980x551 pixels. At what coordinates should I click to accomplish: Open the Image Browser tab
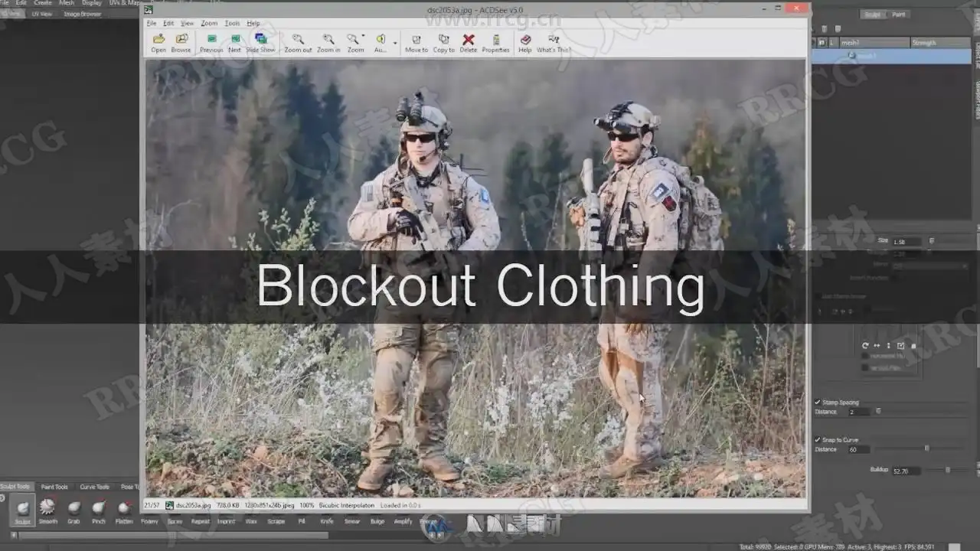(82, 14)
